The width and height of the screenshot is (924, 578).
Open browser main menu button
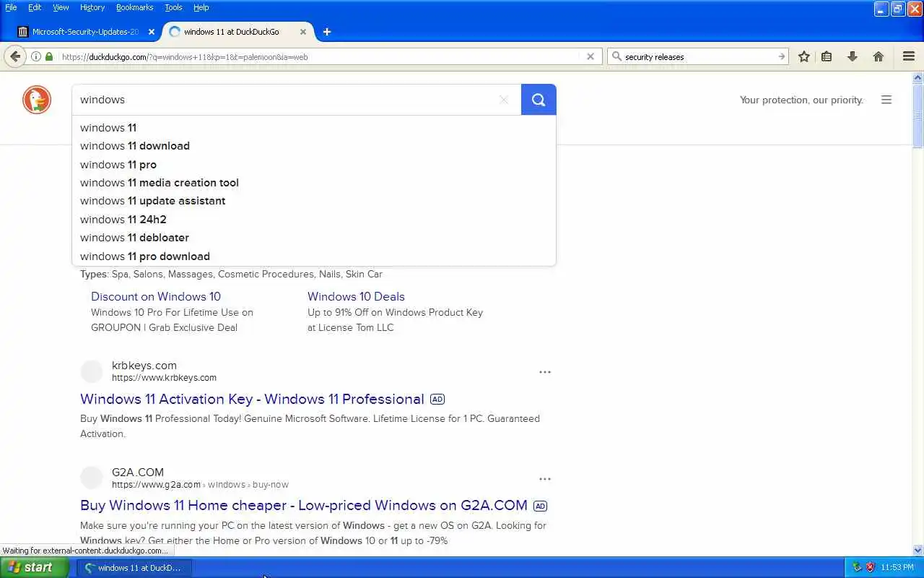[909, 56]
